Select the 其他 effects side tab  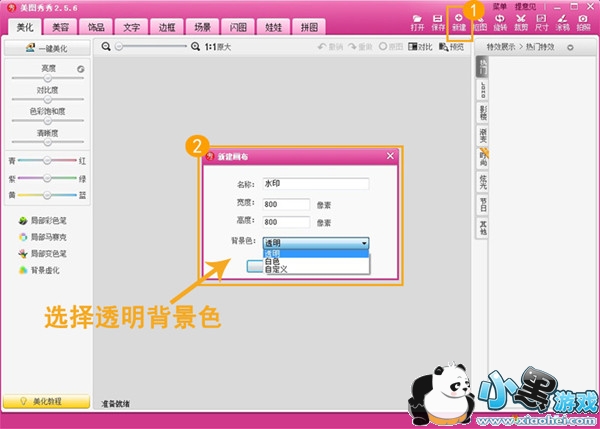click(x=483, y=228)
